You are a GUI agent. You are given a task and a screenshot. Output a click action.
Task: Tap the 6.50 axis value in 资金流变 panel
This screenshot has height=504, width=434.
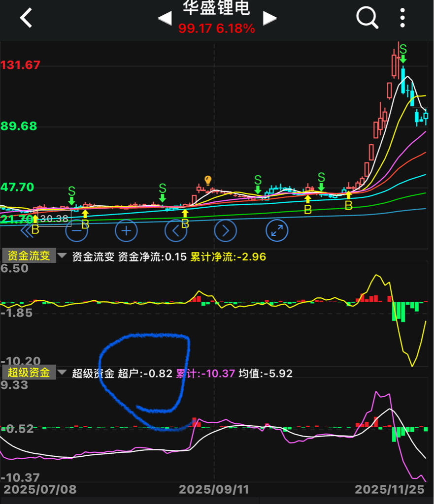click(14, 268)
